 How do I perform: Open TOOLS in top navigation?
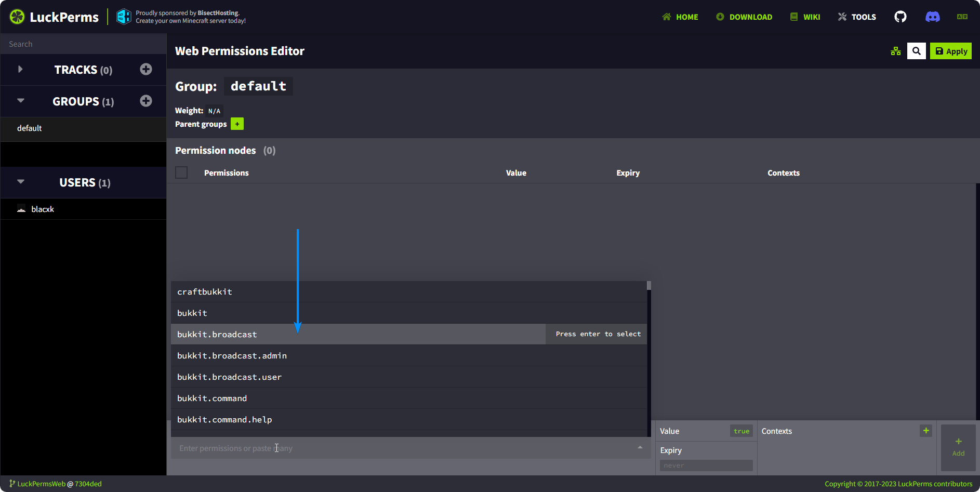[857, 17]
